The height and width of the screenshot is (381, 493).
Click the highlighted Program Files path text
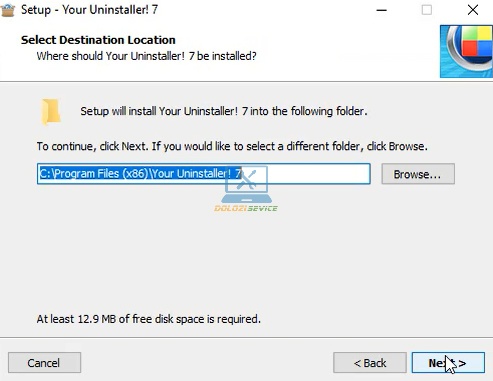(140, 174)
